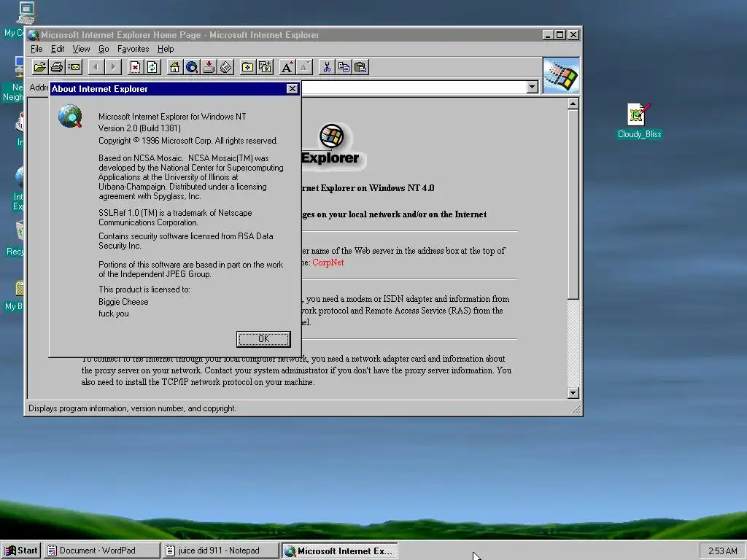
Task: Open the Go menu
Action: tap(104, 49)
